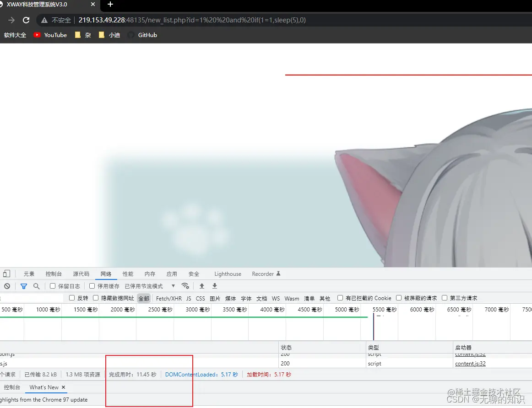This screenshot has width=532, height=408.
Task: Open the 应用 panel
Action: (172, 274)
